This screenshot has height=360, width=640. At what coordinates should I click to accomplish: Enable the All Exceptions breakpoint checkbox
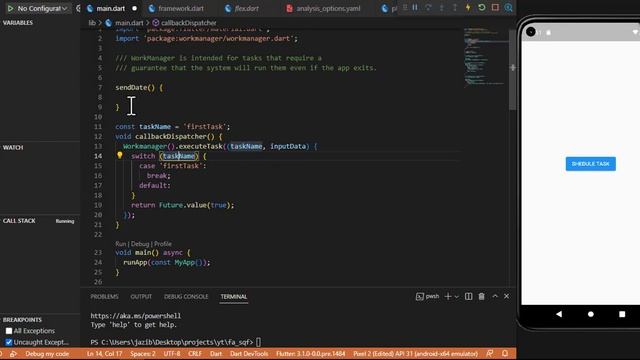tap(9, 331)
